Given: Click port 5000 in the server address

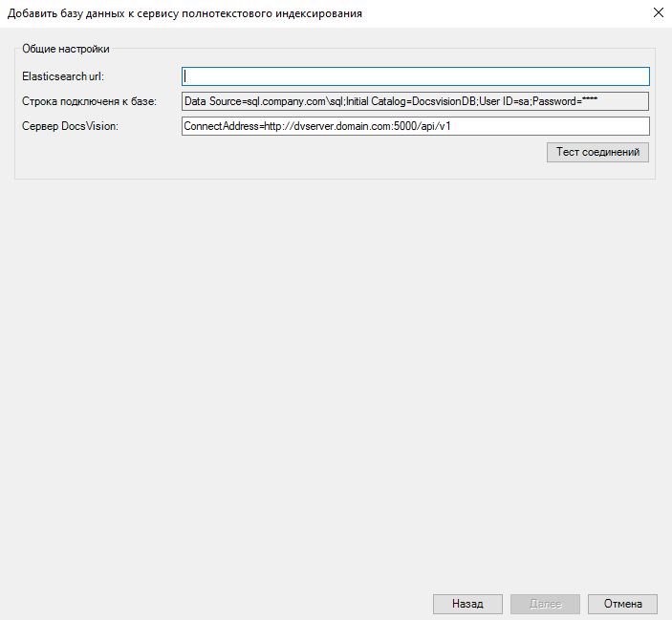Looking at the screenshot, I should [x=406, y=126].
